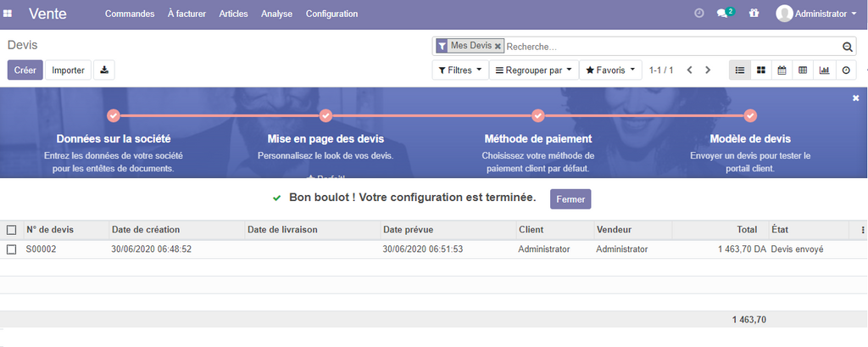Screen dimensions: 868x347
Task: Open the Commandes menu
Action: tap(130, 14)
